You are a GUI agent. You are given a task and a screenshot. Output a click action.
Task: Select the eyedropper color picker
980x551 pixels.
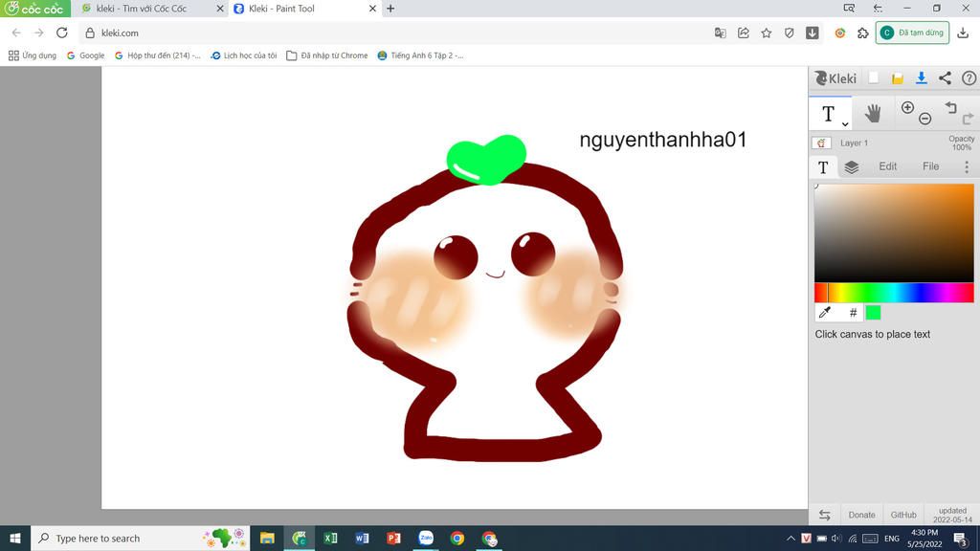pos(824,313)
